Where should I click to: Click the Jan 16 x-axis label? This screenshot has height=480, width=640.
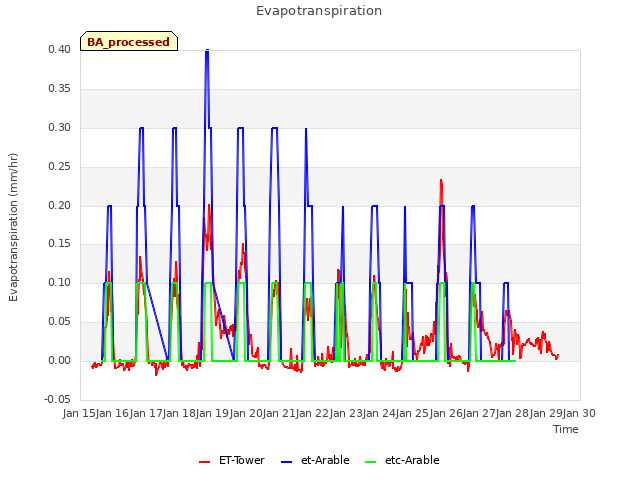click(113, 413)
